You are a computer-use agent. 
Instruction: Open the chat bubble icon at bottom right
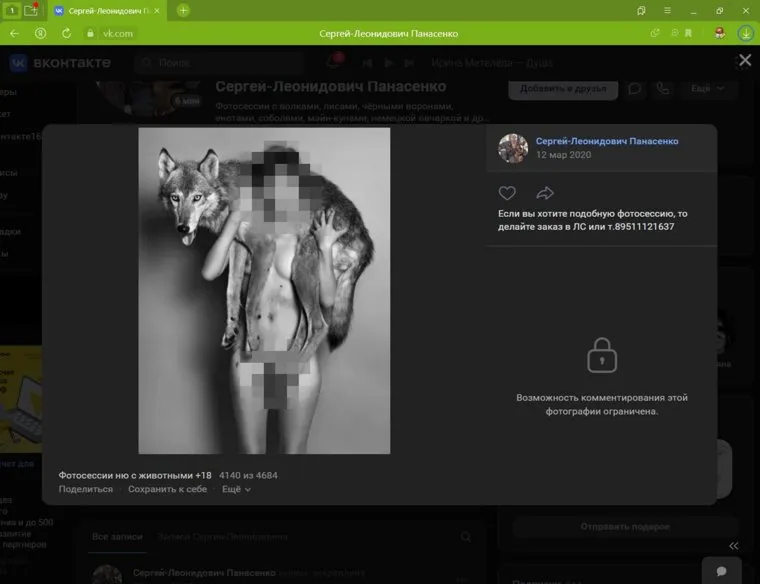coord(720,570)
